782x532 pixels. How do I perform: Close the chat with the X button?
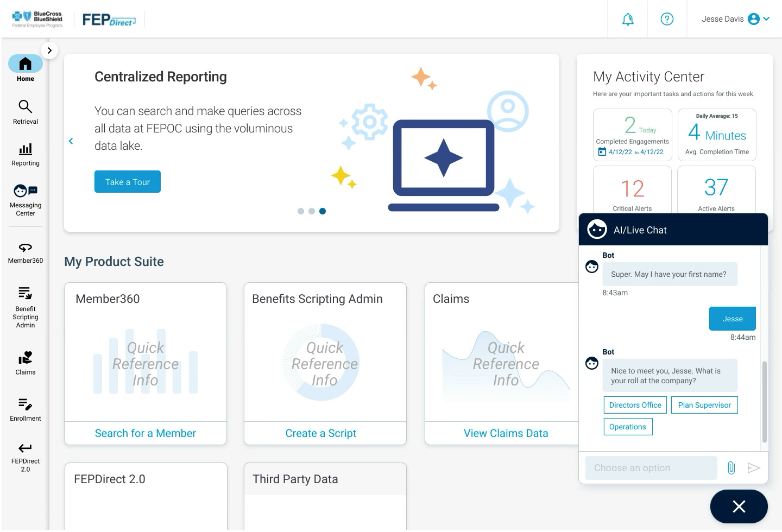pyautogui.click(x=739, y=506)
